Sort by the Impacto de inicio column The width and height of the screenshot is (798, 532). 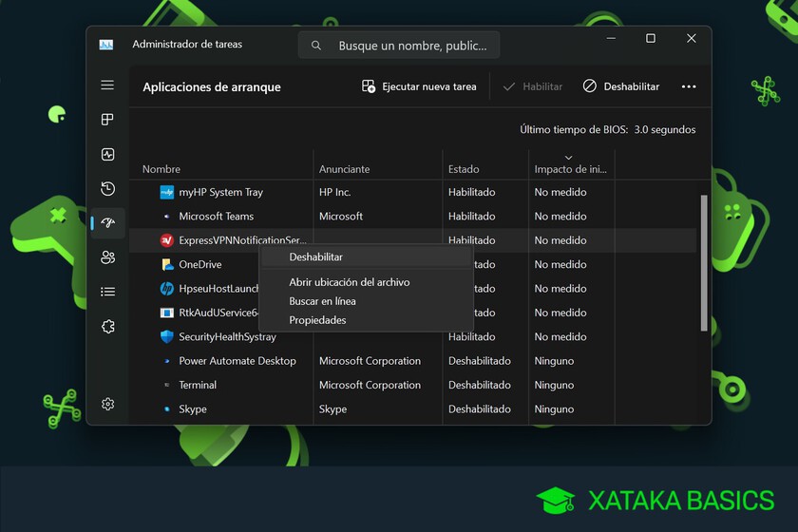click(x=570, y=169)
